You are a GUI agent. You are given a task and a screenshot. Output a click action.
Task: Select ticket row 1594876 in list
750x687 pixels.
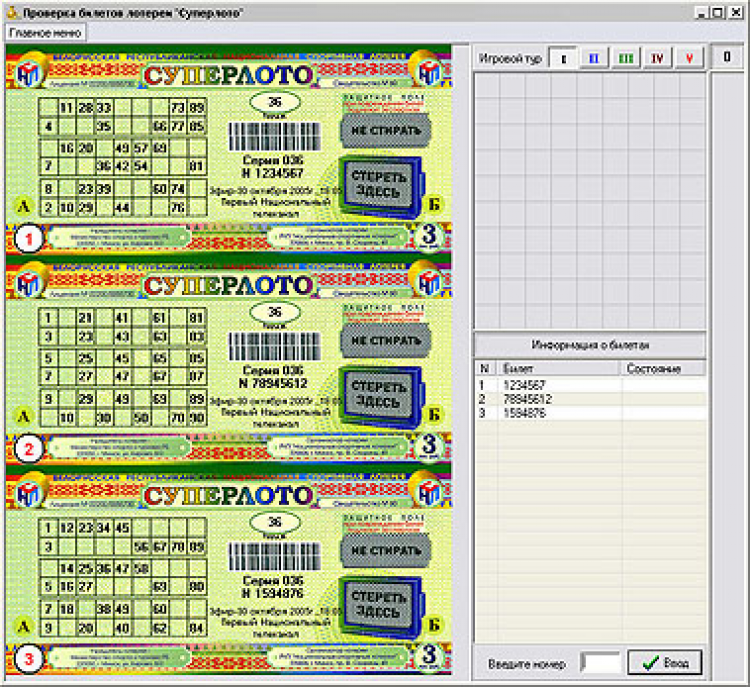(x=590, y=413)
